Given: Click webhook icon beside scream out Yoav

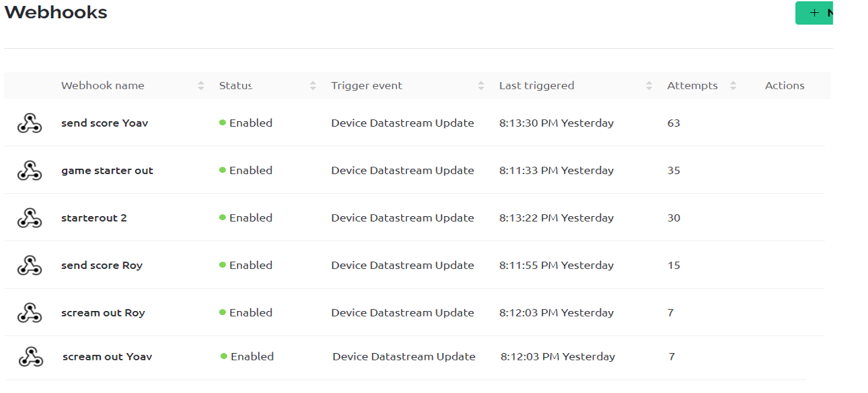Looking at the screenshot, I should point(31,357).
